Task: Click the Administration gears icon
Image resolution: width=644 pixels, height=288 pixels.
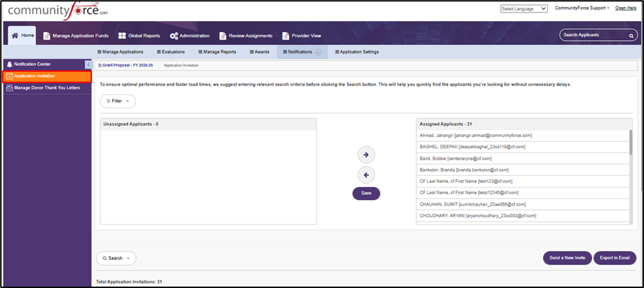Action: point(174,36)
